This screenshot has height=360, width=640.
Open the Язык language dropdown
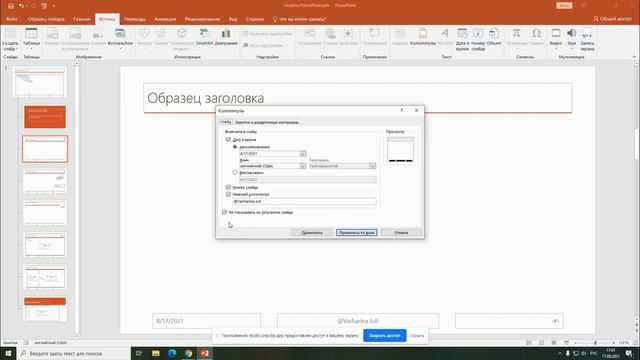pyautogui.click(x=302, y=166)
